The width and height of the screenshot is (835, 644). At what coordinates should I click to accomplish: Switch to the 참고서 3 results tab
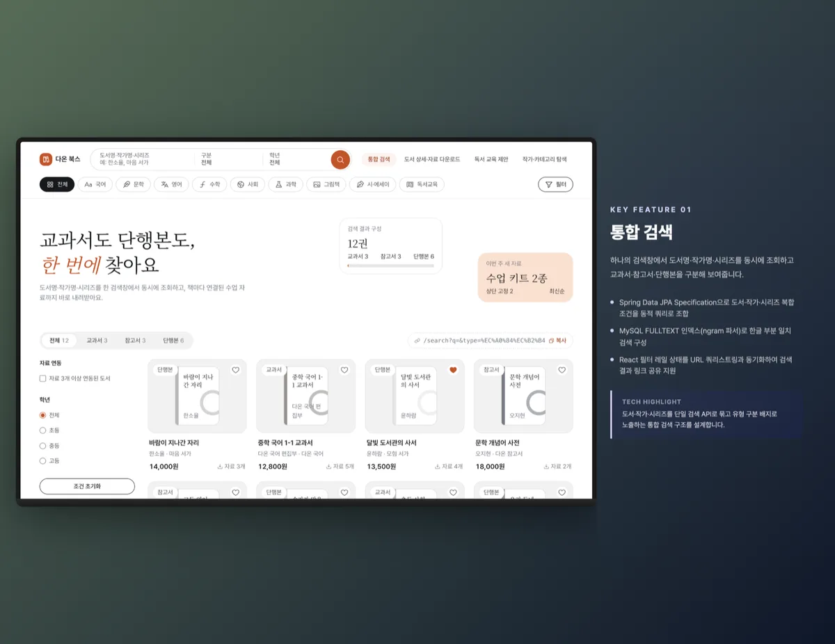135,341
